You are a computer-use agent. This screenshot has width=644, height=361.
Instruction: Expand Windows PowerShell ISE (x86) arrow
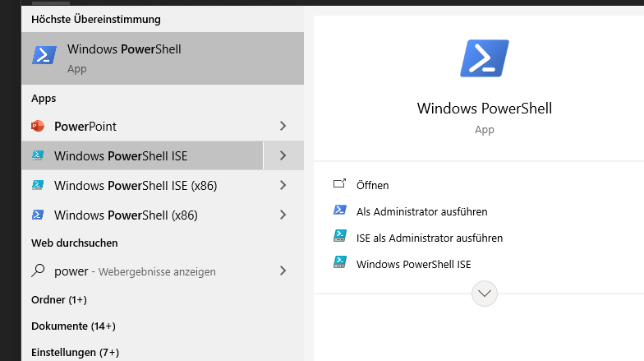pyautogui.click(x=283, y=185)
